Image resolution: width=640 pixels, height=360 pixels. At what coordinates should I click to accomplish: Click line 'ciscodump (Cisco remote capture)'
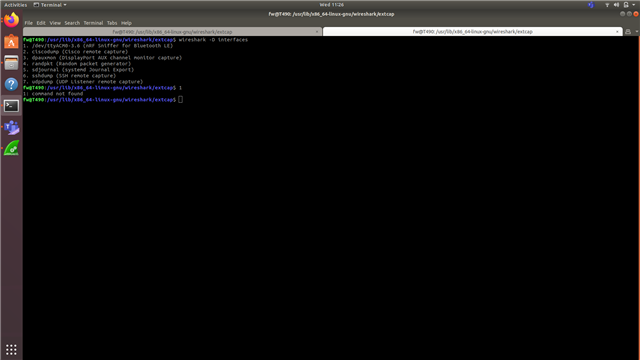coord(76,52)
